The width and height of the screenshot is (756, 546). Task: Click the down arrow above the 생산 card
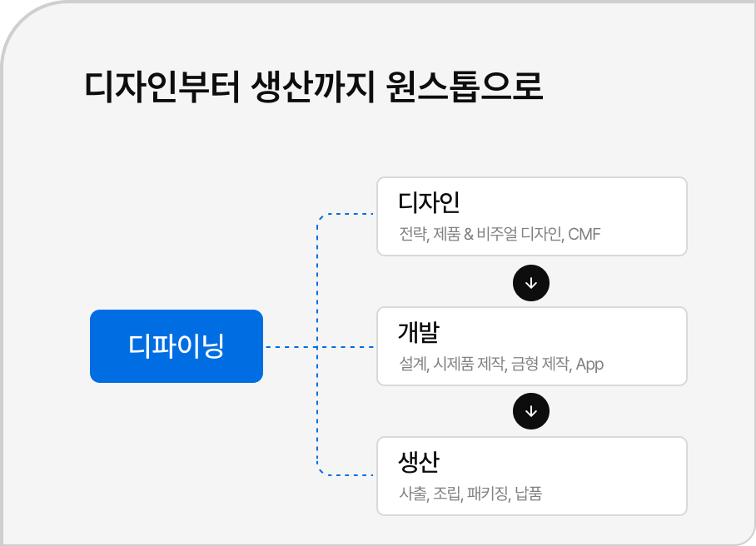pos(531,411)
